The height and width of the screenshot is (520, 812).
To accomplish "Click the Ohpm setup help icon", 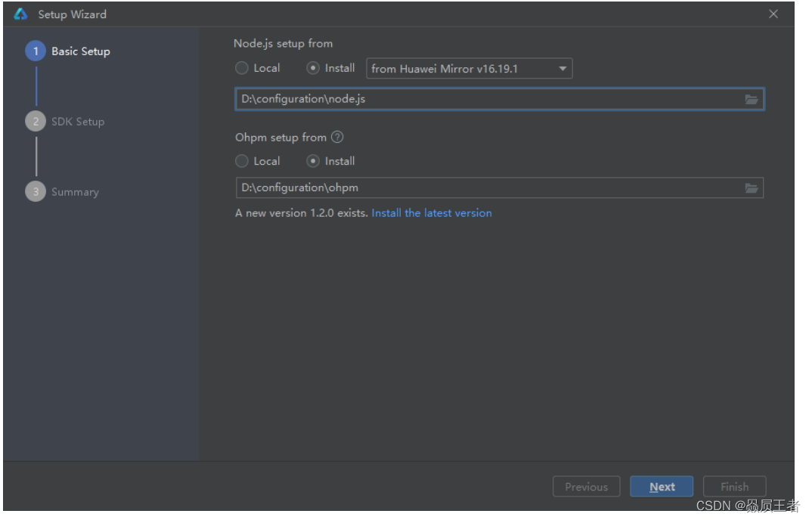I will (x=337, y=138).
